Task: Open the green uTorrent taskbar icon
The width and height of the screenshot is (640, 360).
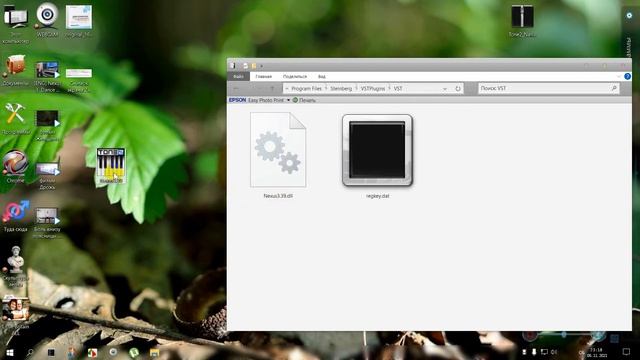Action: tap(133, 352)
